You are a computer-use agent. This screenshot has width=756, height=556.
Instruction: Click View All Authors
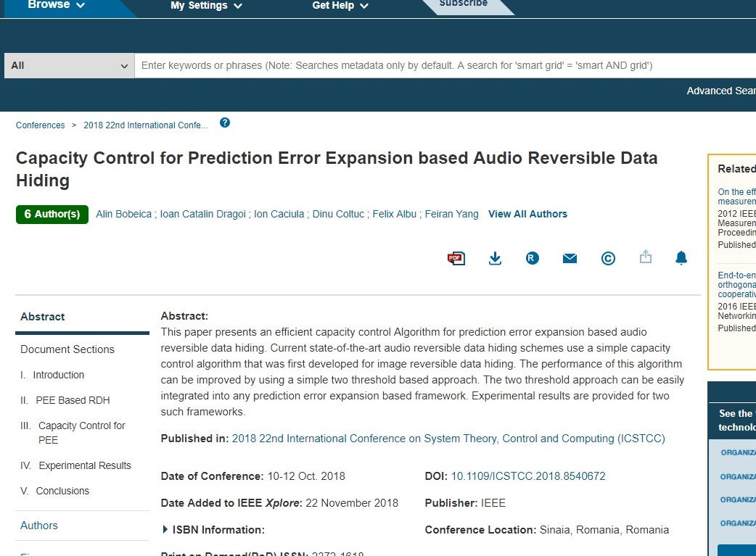(527, 214)
